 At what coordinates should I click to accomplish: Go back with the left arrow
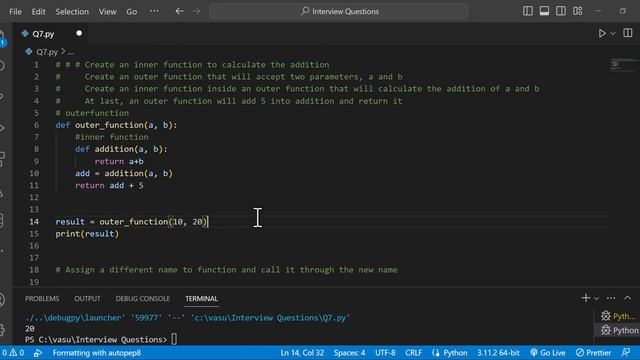tap(179, 11)
